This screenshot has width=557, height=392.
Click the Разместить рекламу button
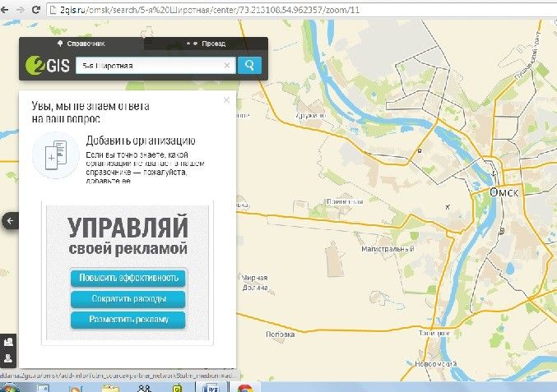click(x=128, y=320)
